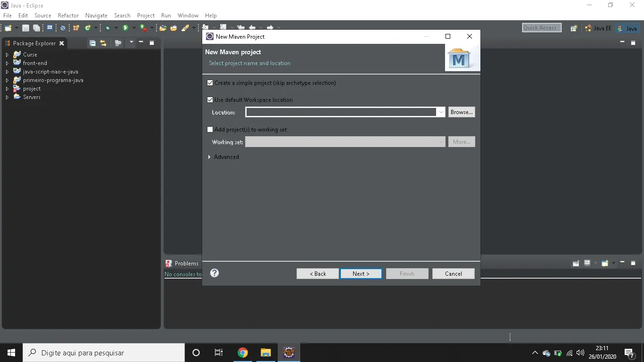
Task: Toggle Use default Workspace location checkbox
Action: pyautogui.click(x=210, y=100)
